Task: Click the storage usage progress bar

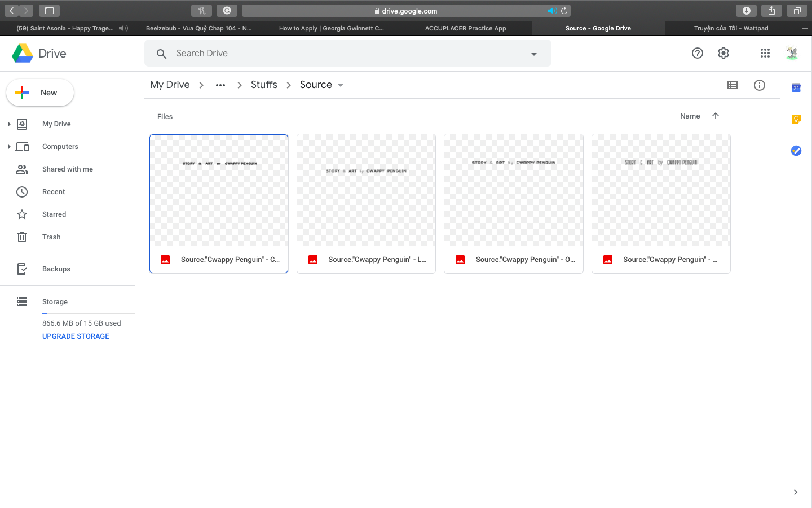Action: pos(89,313)
